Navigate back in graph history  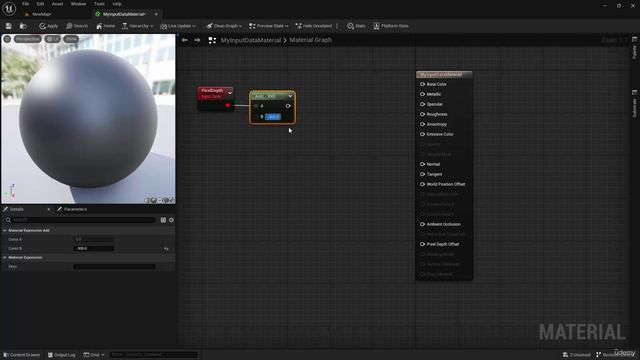coord(184,40)
